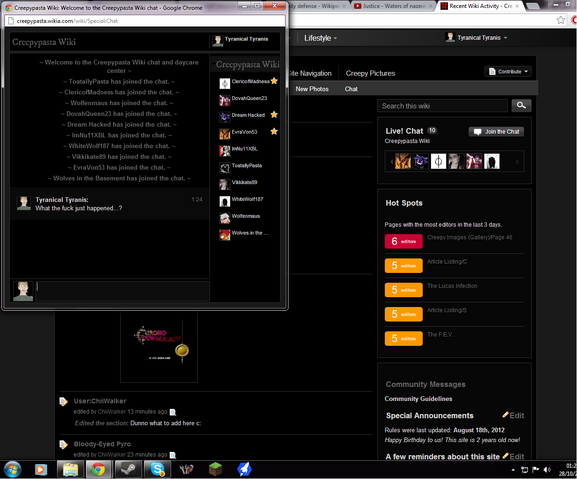Open Steam from the taskbar
577x479 pixels.
click(x=128, y=469)
